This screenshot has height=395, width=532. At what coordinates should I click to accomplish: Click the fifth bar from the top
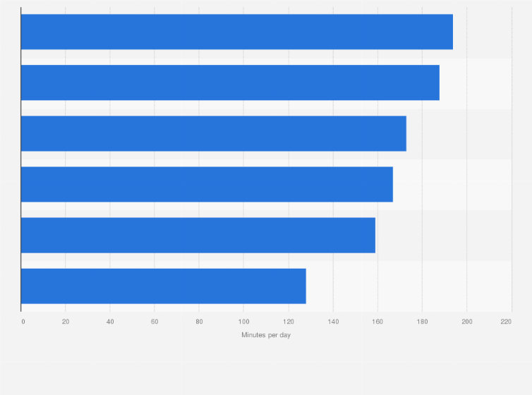pos(198,235)
